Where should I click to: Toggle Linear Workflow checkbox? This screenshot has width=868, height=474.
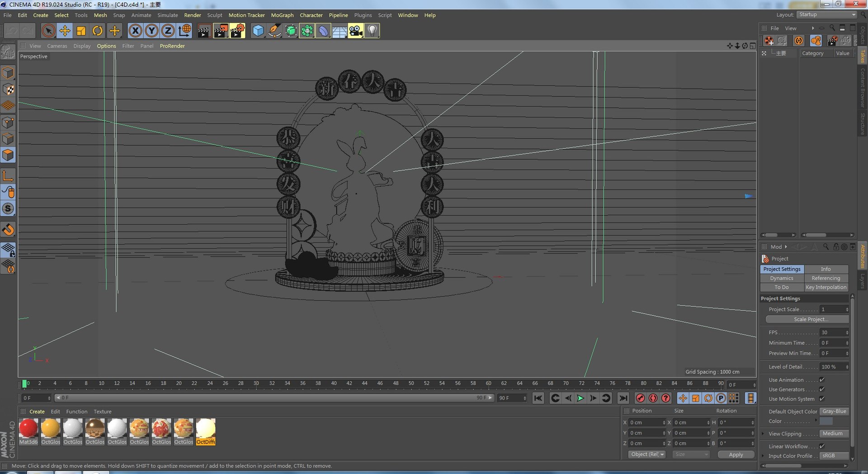click(x=822, y=446)
